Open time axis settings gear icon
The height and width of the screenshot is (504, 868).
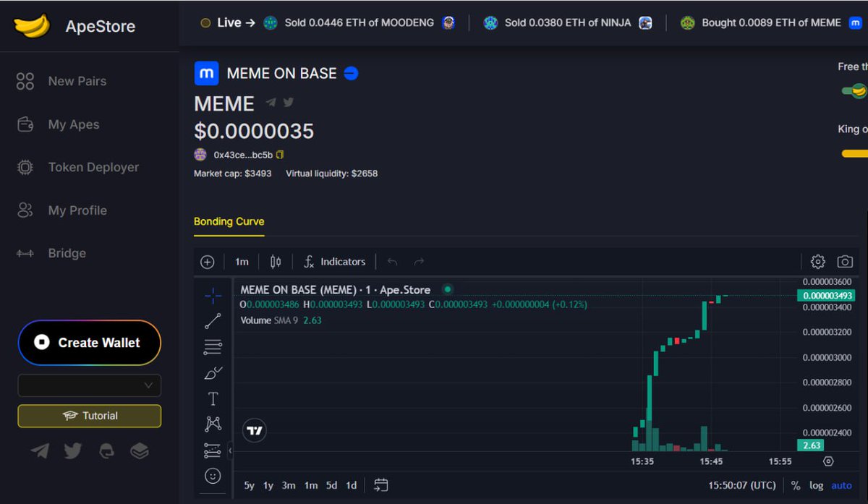(829, 461)
